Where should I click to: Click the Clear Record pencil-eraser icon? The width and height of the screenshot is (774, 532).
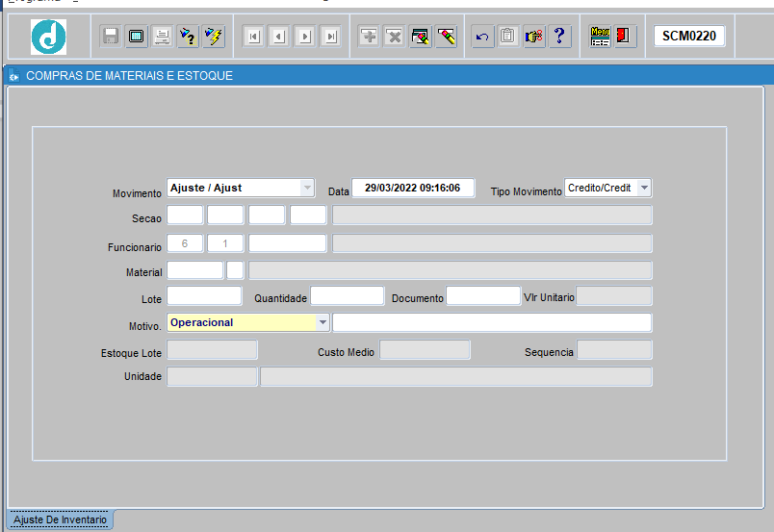(x=446, y=37)
